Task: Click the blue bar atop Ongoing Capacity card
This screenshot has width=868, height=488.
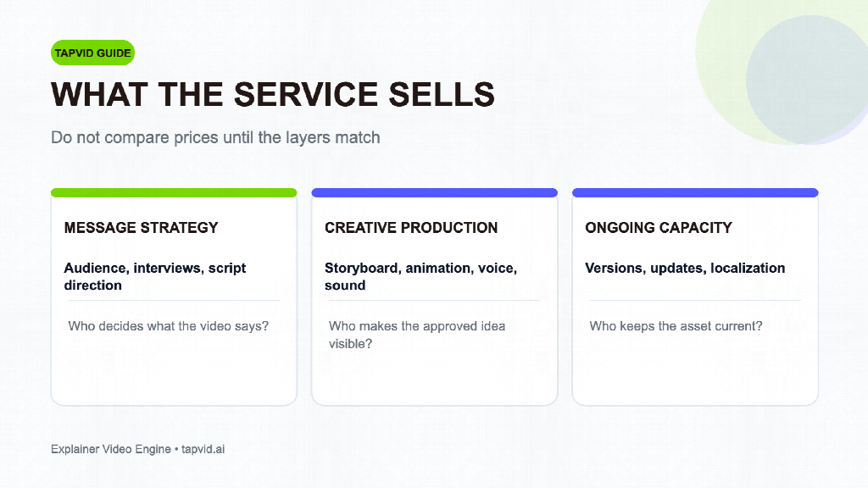Action: click(x=695, y=192)
